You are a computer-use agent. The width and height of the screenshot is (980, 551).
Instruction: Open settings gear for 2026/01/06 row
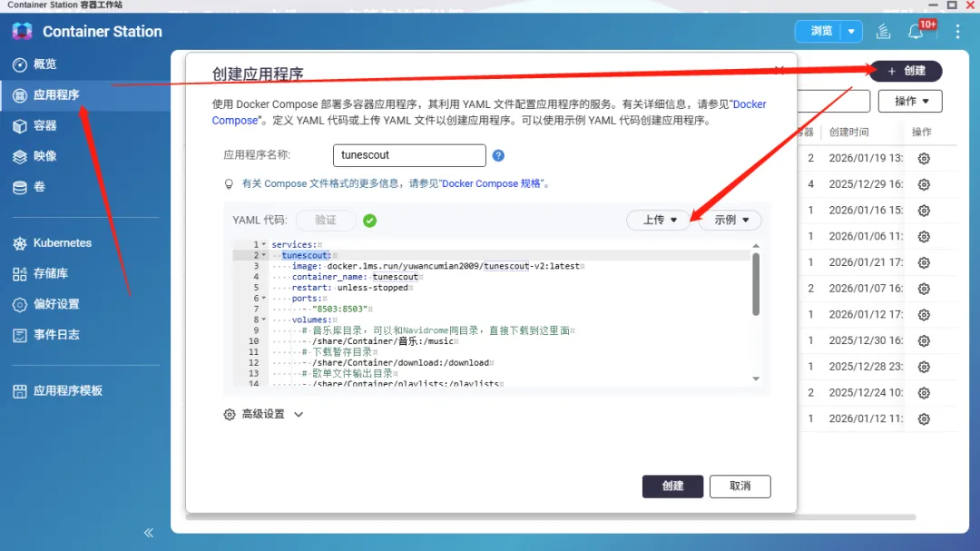click(924, 237)
